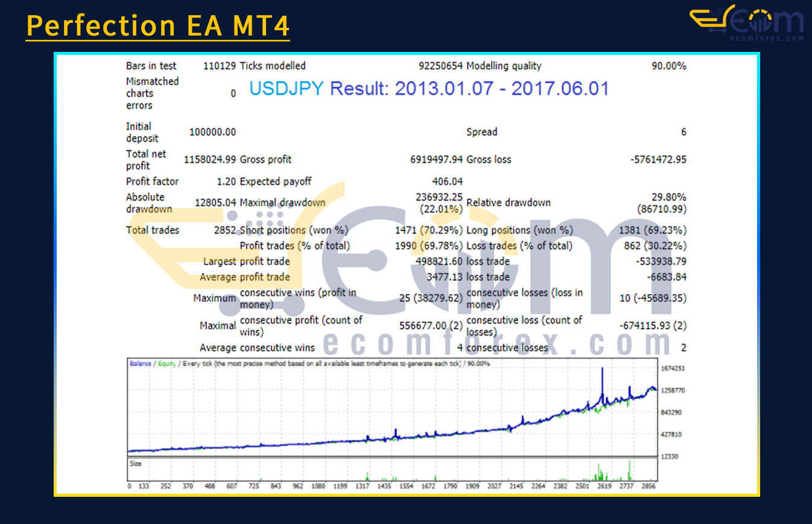The width and height of the screenshot is (812, 524).
Task: Select the consecutive losses value 10 (-45689.35)
Action: (653, 298)
